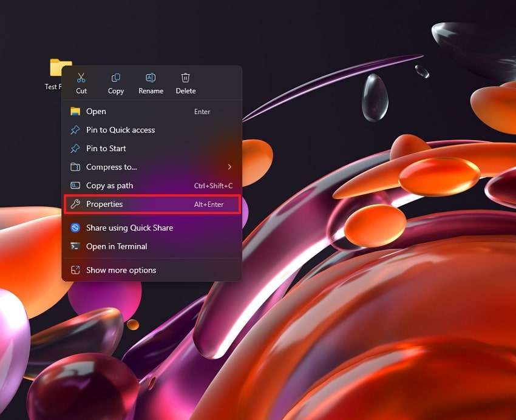Image resolution: width=516 pixels, height=420 pixels.
Task: Click the Terminal icon
Action: coord(75,246)
